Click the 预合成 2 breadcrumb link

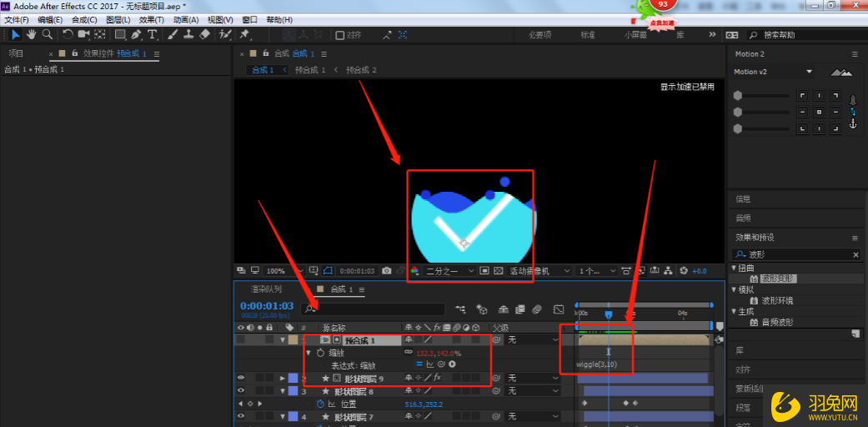coord(361,70)
